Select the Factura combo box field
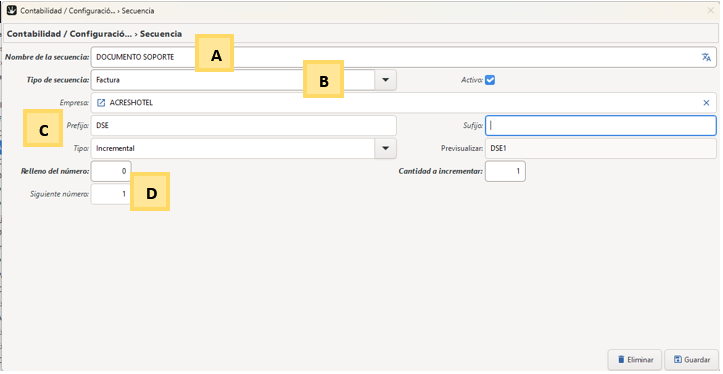Screen dimensions: 723x374 (233, 80)
